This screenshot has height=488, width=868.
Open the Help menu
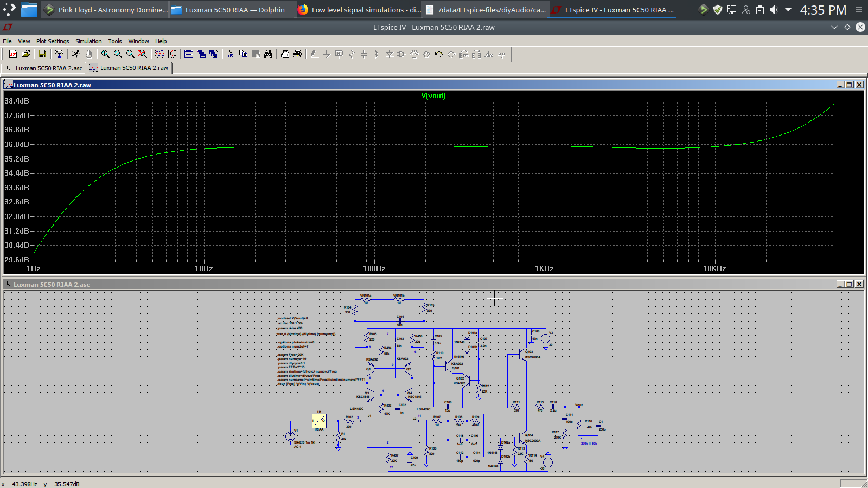tap(161, 41)
